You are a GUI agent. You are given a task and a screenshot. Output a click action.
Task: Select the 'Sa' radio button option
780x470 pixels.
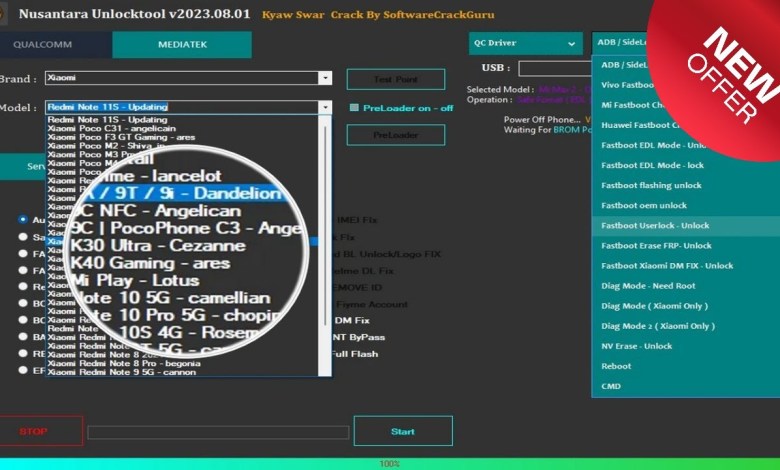(x=23, y=237)
